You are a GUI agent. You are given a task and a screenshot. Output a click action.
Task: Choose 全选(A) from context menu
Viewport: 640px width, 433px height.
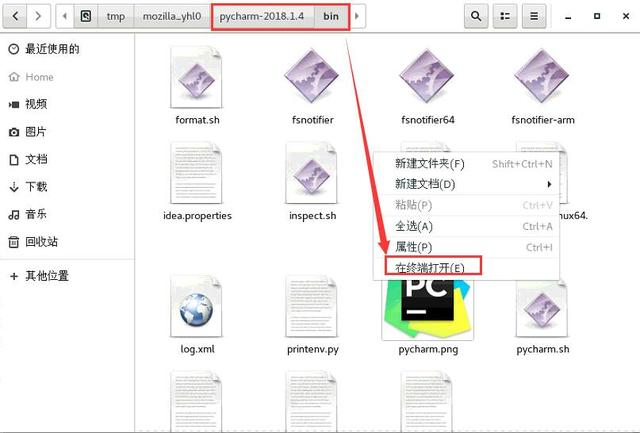[x=466, y=226]
